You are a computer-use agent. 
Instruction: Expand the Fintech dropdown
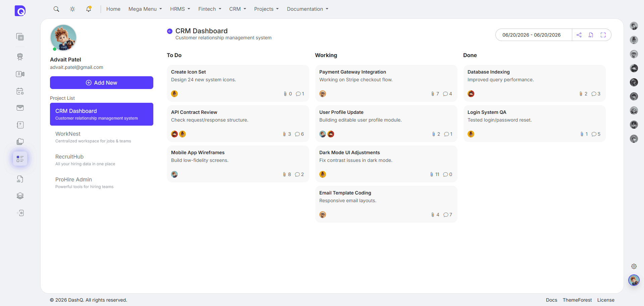point(210,9)
